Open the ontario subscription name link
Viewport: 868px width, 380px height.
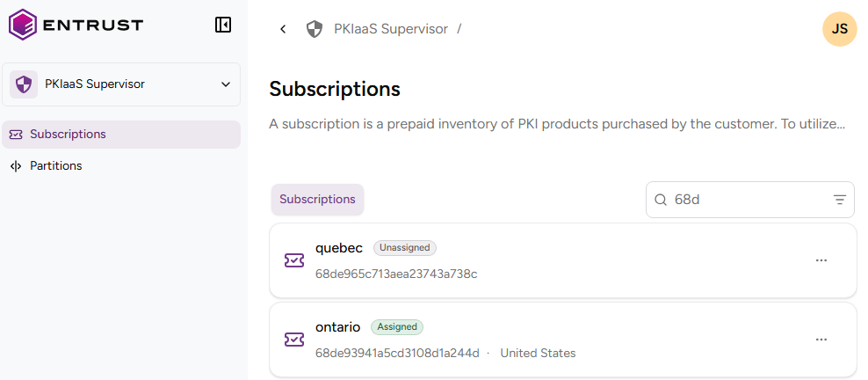(338, 327)
